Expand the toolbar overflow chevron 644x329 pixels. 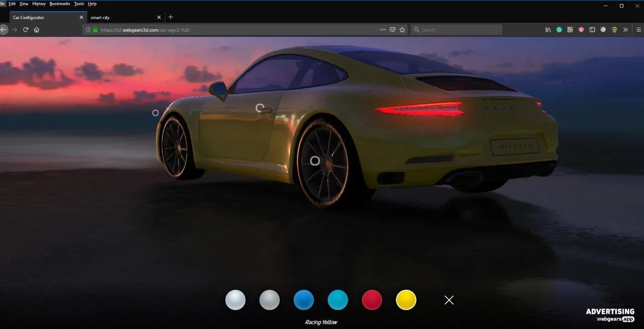click(625, 30)
